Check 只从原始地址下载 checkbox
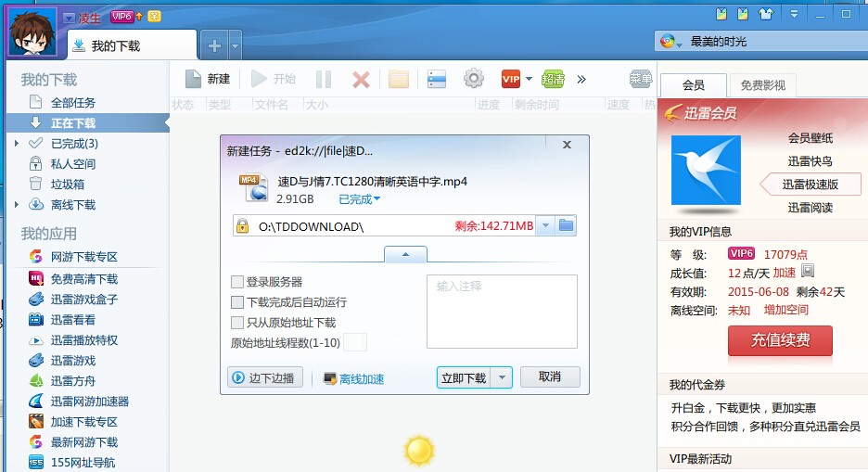Image resolution: width=868 pixels, height=472 pixels. (236, 323)
